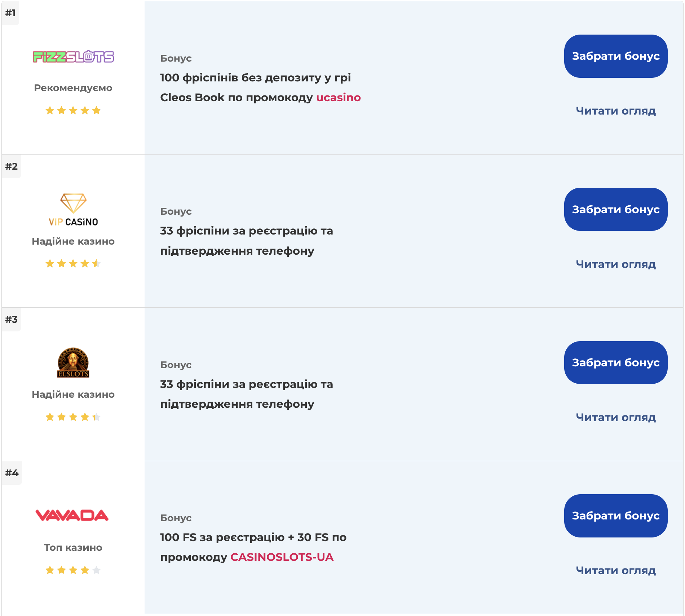
Task: Click the Elslots pharaoh logo
Action: pos(73,363)
